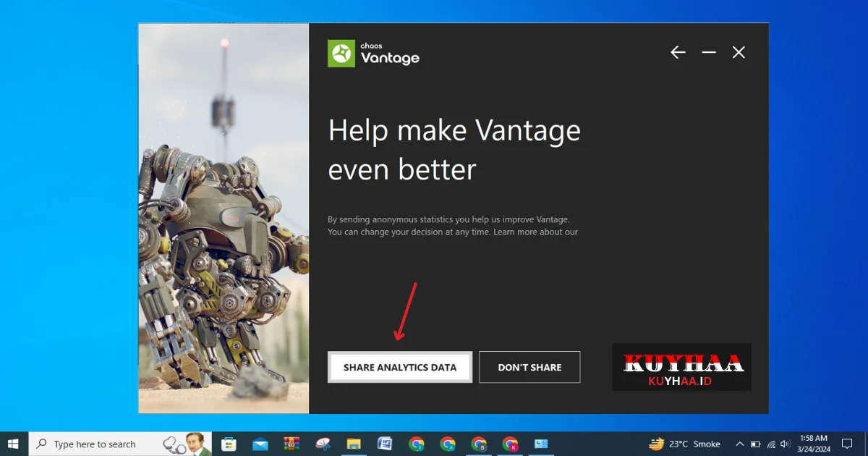
Task: Open the Chrome icon with the K badge
Action: tap(510, 444)
